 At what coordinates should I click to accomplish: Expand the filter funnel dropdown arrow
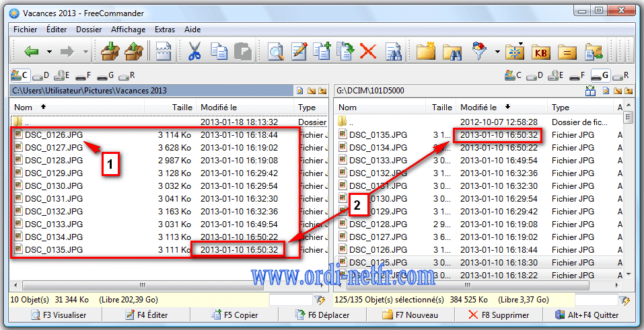pyautogui.click(x=497, y=52)
